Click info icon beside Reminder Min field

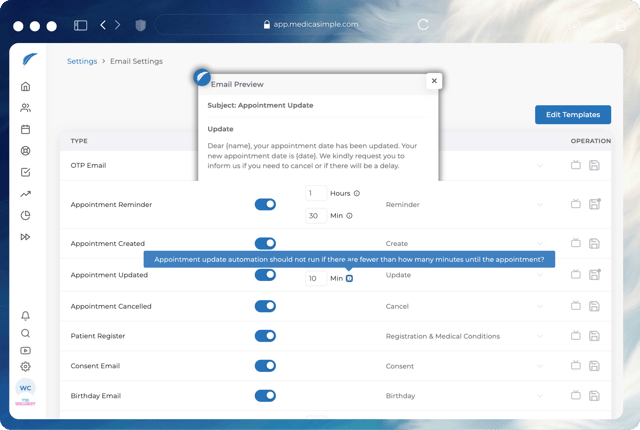tap(349, 216)
